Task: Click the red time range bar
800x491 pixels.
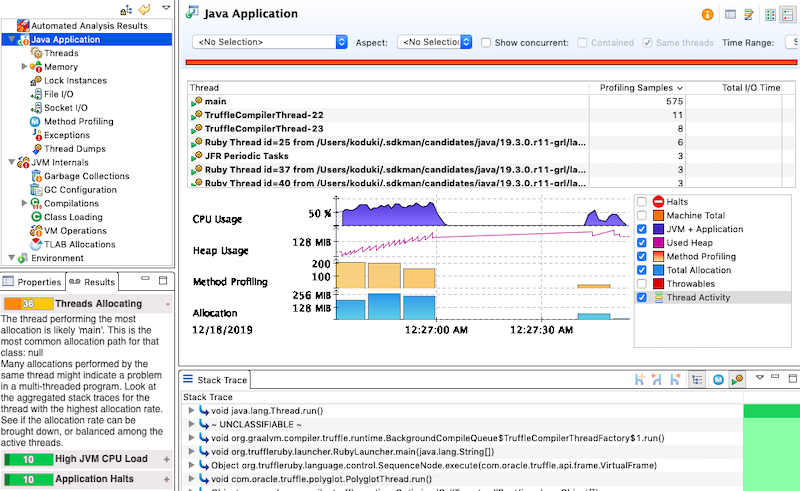Action: [x=491, y=62]
